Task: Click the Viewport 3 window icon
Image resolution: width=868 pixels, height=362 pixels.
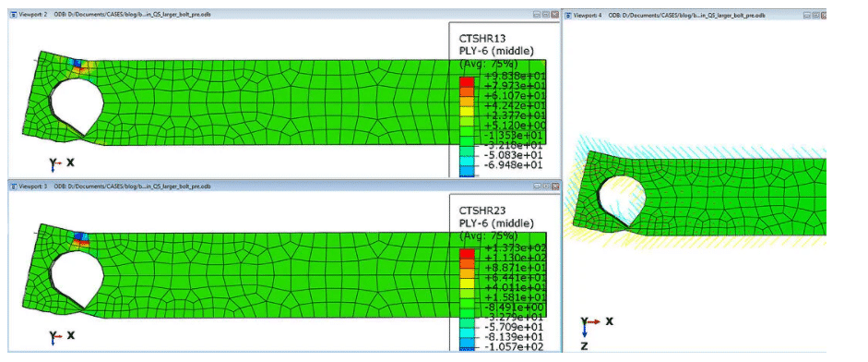Action: [13, 187]
